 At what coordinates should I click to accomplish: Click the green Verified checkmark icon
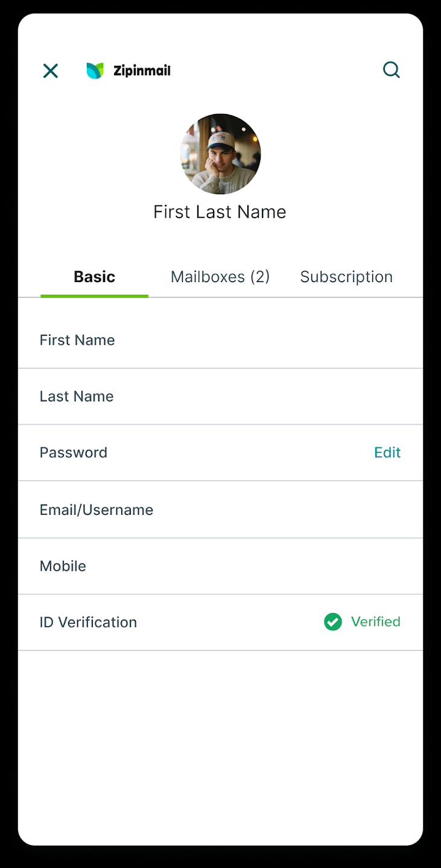pos(332,621)
